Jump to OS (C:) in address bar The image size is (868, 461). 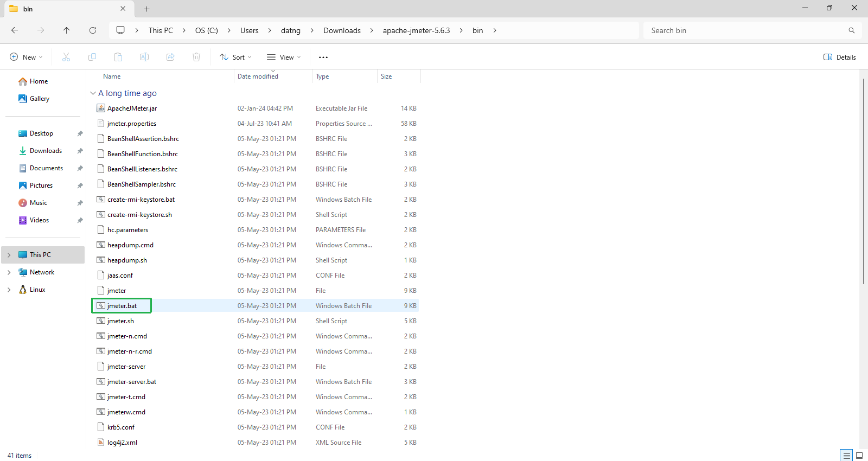(x=207, y=30)
